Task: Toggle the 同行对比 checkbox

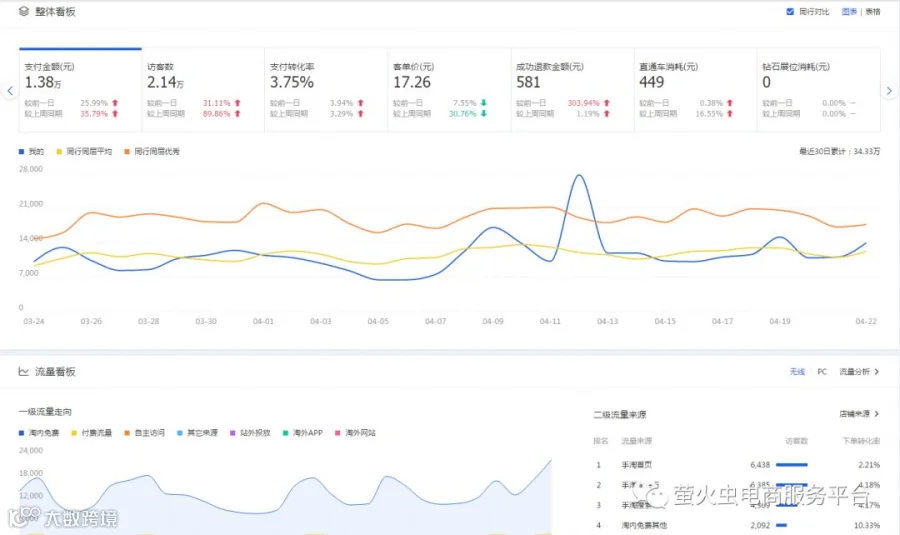Action: click(790, 11)
